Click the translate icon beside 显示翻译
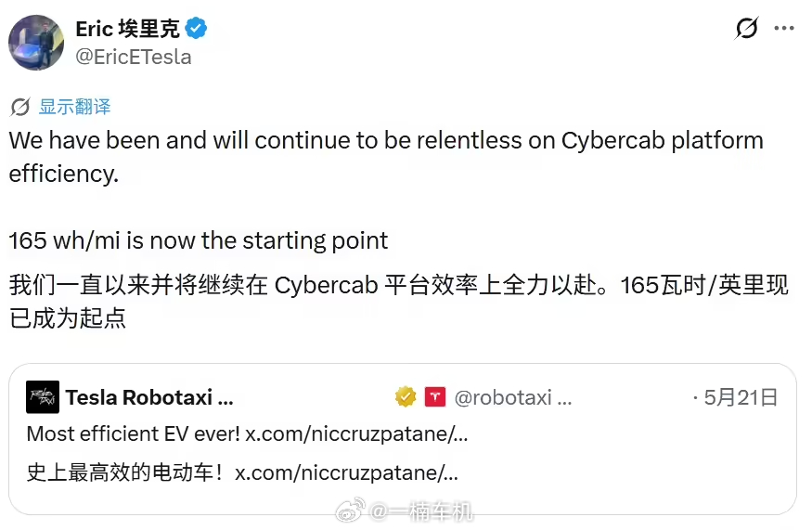The height and width of the screenshot is (530, 812). pos(20,108)
